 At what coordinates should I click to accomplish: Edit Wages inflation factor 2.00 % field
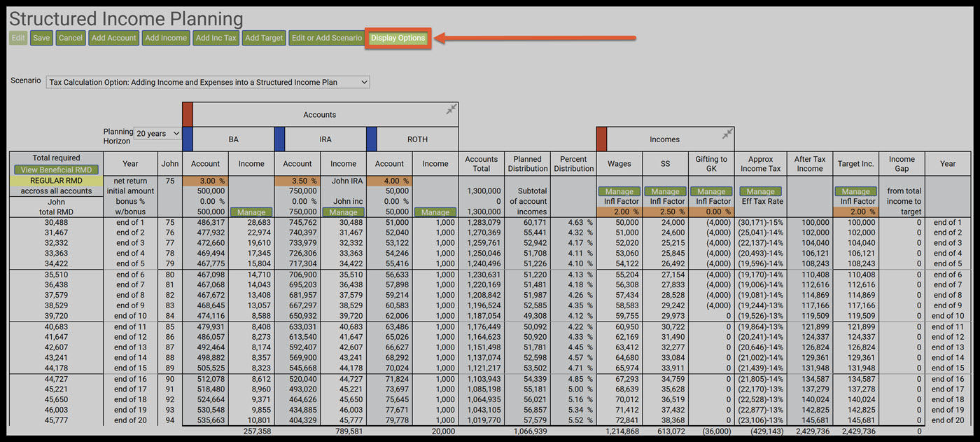tap(619, 212)
